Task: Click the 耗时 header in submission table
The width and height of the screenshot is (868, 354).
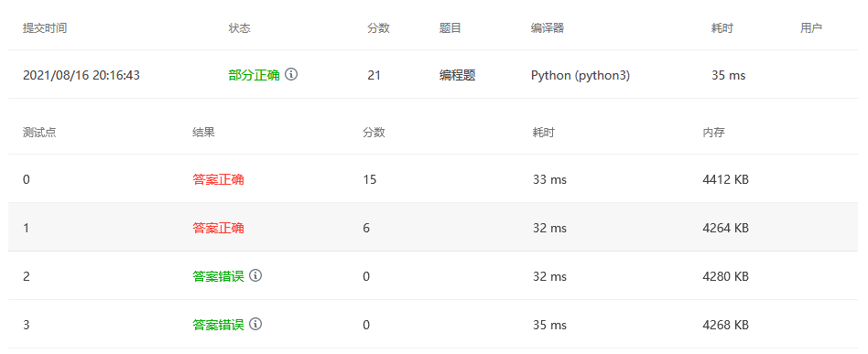Action: tap(722, 28)
